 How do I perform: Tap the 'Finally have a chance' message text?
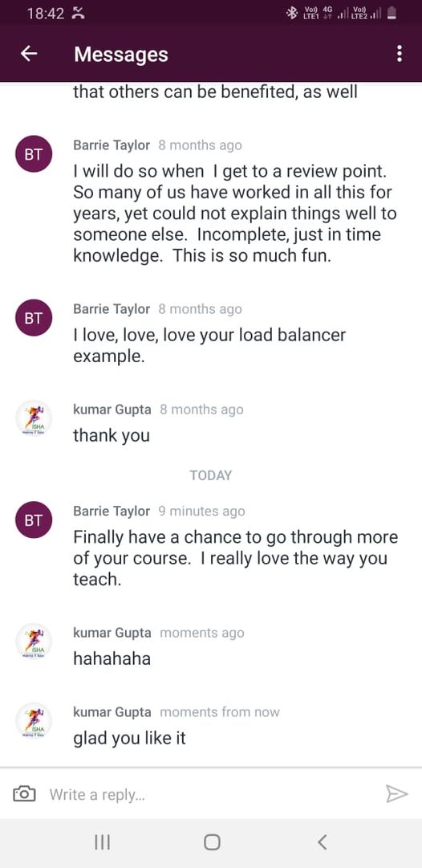click(x=236, y=558)
